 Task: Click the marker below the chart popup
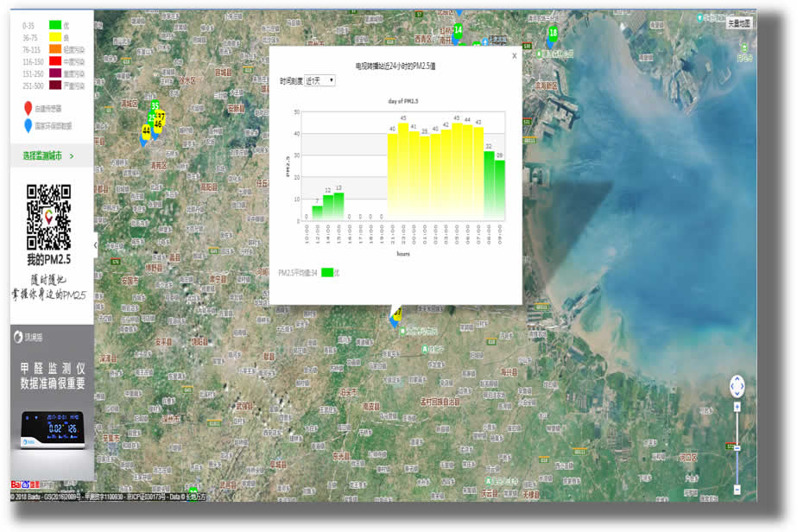tap(396, 316)
